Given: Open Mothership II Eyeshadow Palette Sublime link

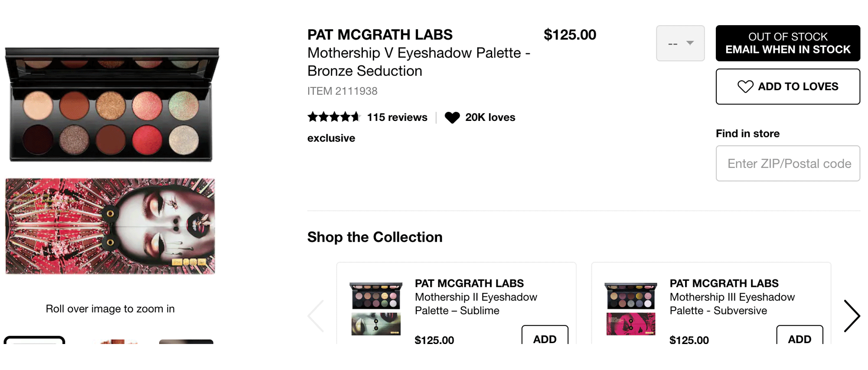Looking at the screenshot, I should tap(476, 304).
